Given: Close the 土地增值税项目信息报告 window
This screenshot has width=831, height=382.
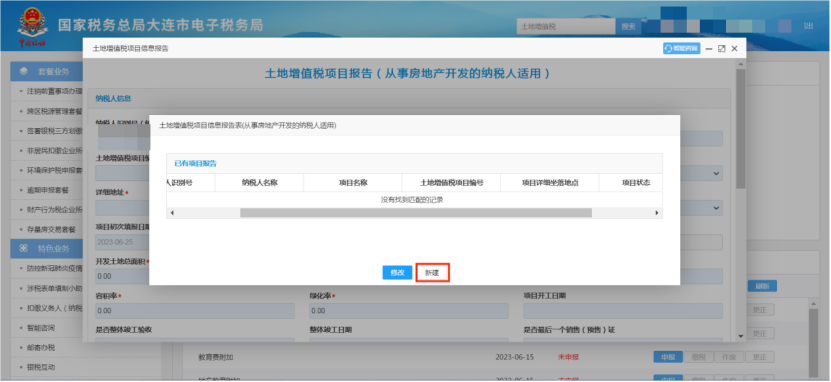Looking at the screenshot, I should 735,48.
